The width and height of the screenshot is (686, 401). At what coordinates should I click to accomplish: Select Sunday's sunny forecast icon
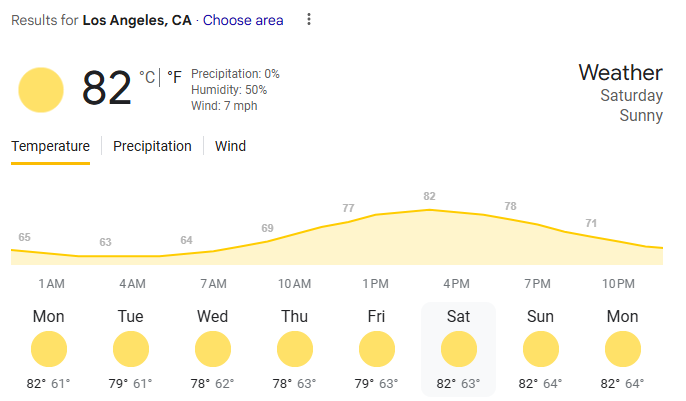pyautogui.click(x=541, y=350)
